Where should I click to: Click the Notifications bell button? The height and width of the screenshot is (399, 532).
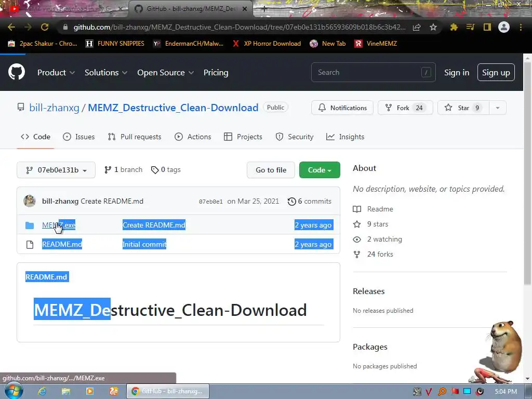(x=342, y=108)
